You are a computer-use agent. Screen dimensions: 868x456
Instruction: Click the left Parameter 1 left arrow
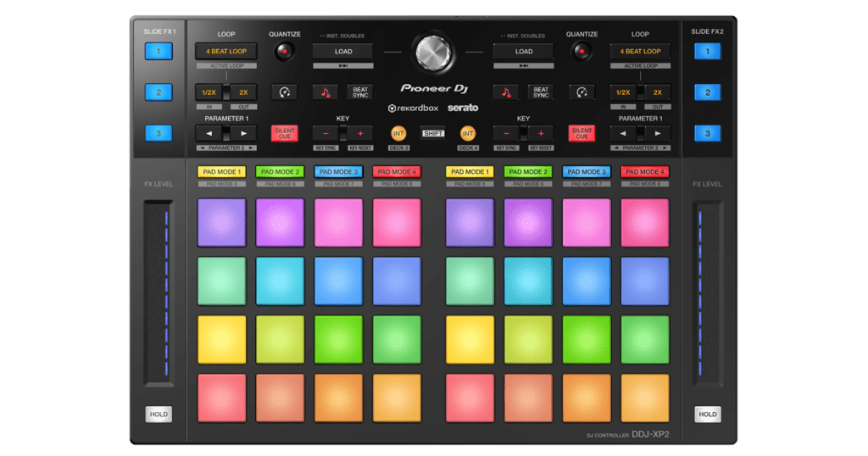[x=209, y=133]
